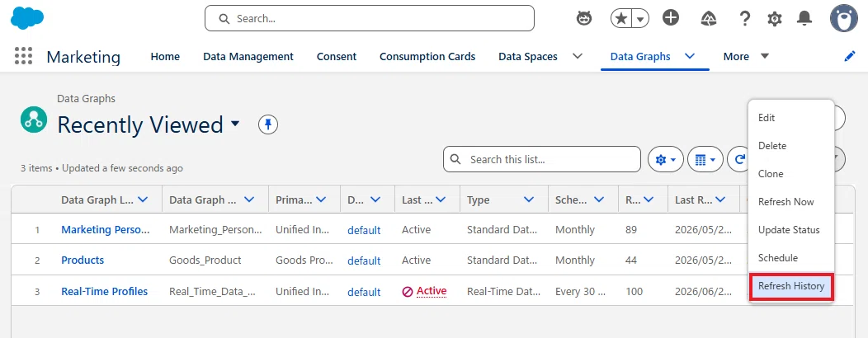
Task: Click the Real-Time Dat... type cell
Action: tap(502, 292)
